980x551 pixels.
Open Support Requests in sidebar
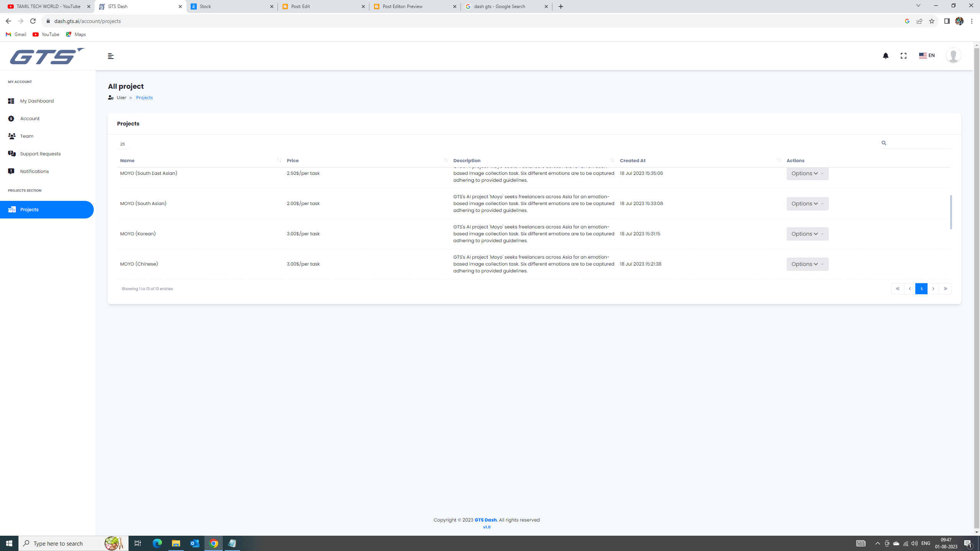click(x=40, y=154)
